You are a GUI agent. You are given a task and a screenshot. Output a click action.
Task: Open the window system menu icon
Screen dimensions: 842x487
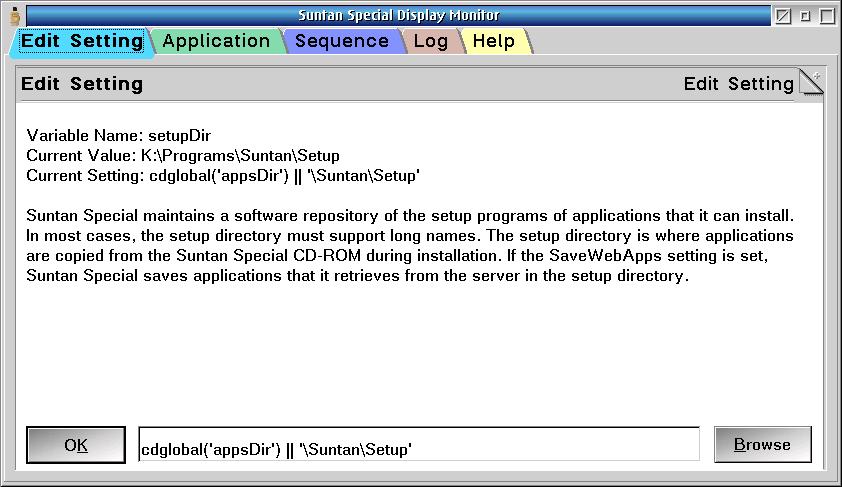(x=15, y=16)
